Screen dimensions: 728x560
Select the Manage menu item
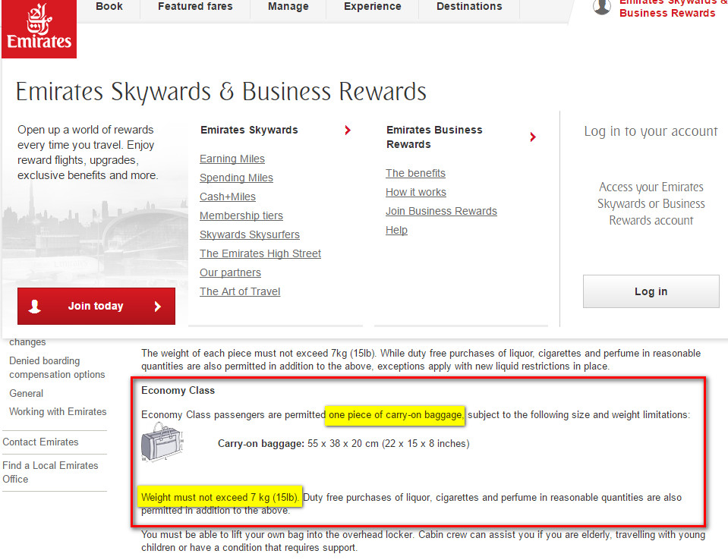tap(288, 7)
